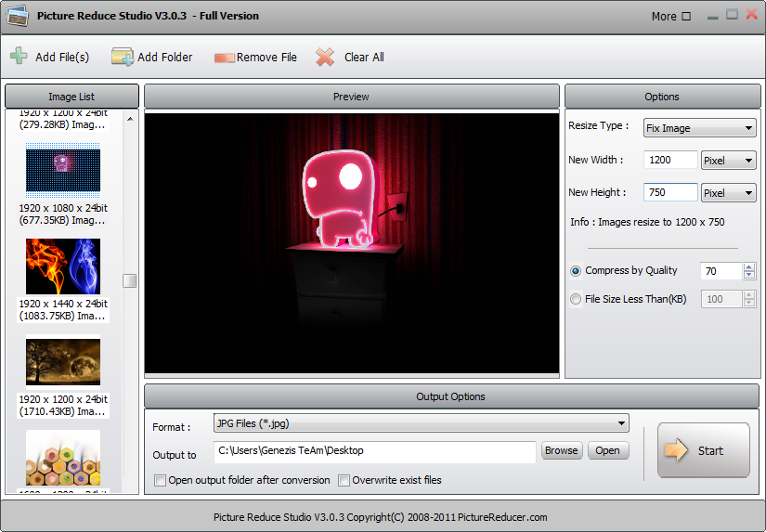Click Info: Images resize to 1200 x 750
Screen dimensions: 766x532
coord(647,222)
